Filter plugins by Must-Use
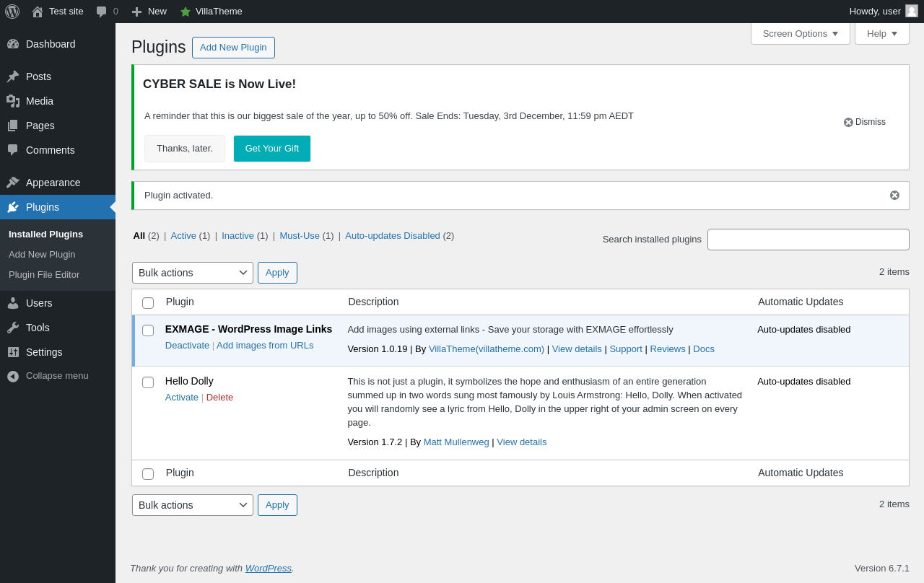Image resolution: width=924 pixels, height=583 pixels. [300, 235]
